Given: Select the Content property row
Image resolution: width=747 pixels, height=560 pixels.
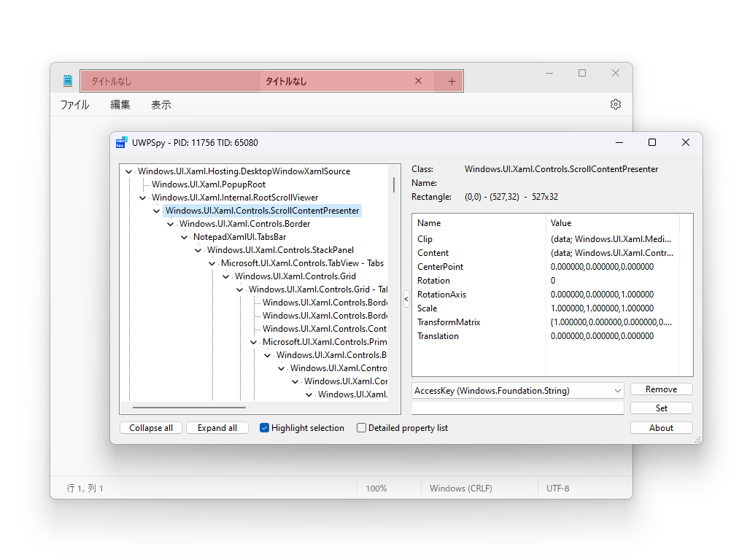Looking at the screenshot, I should tap(546, 253).
